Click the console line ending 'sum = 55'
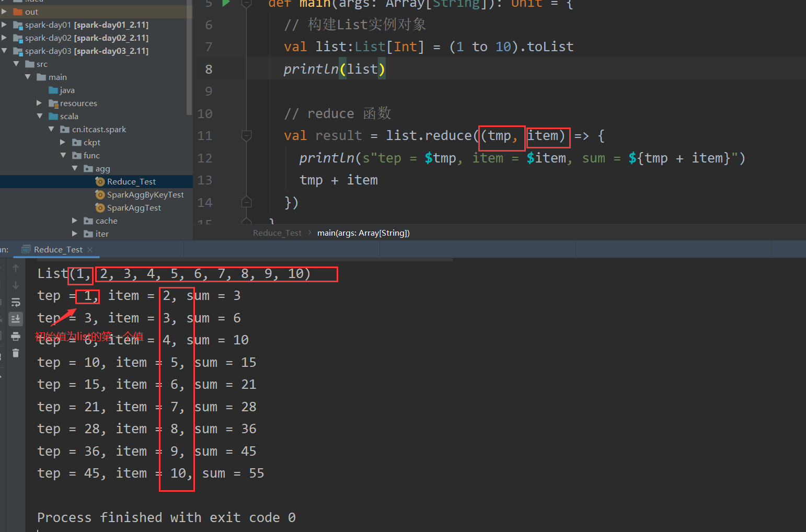 pyautogui.click(x=151, y=473)
